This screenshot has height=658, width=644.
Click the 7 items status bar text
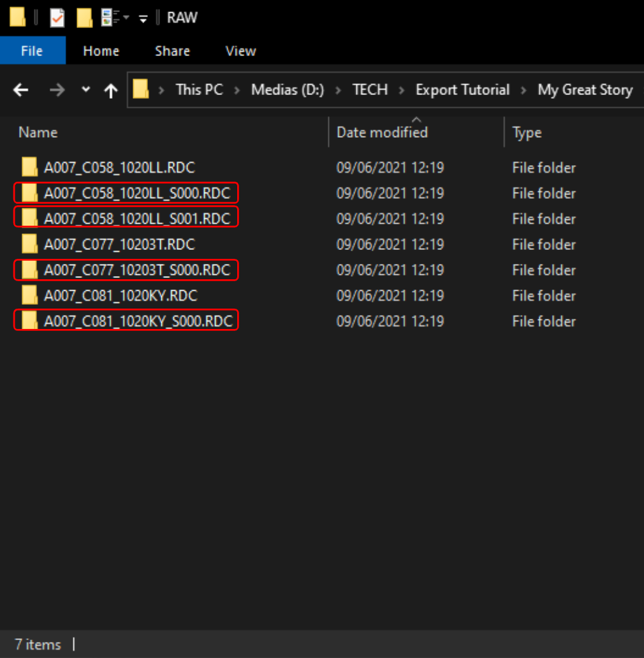[38, 644]
